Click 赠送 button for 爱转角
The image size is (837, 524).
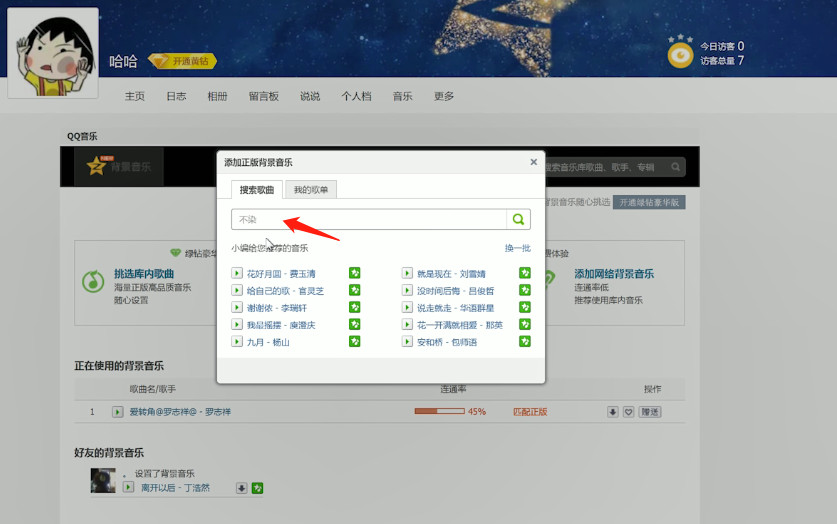point(650,412)
